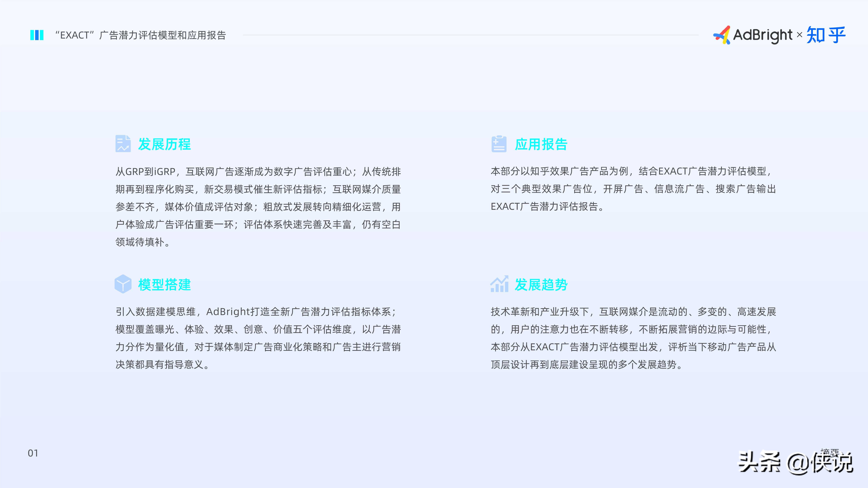
Task: Click the chart icon beside 发展趋势
Action: pyautogui.click(x=499, y=284)
